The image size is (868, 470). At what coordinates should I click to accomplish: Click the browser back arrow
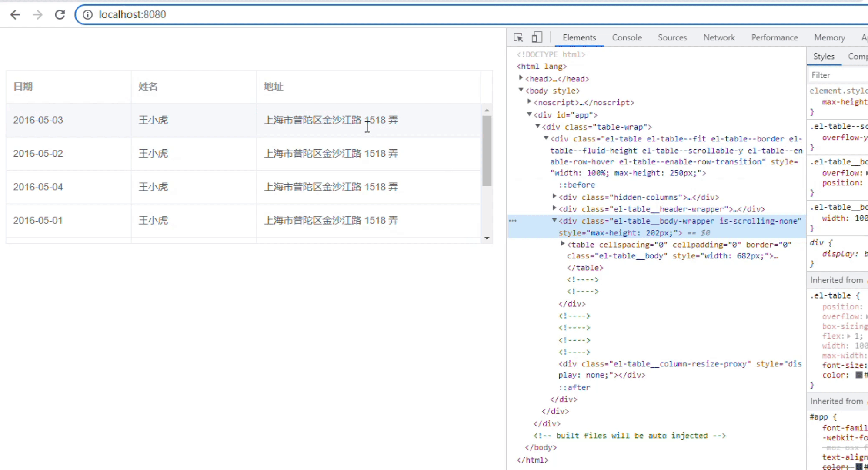[15, 15]
